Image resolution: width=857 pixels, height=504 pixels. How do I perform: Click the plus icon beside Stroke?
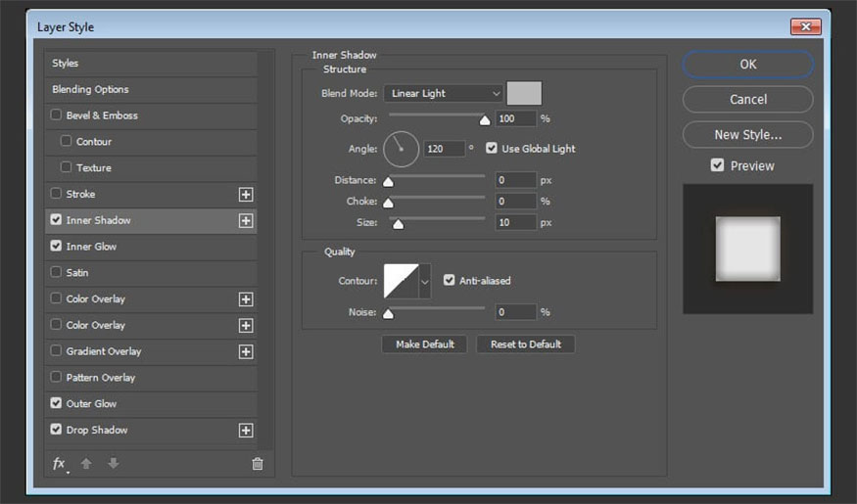246,195
